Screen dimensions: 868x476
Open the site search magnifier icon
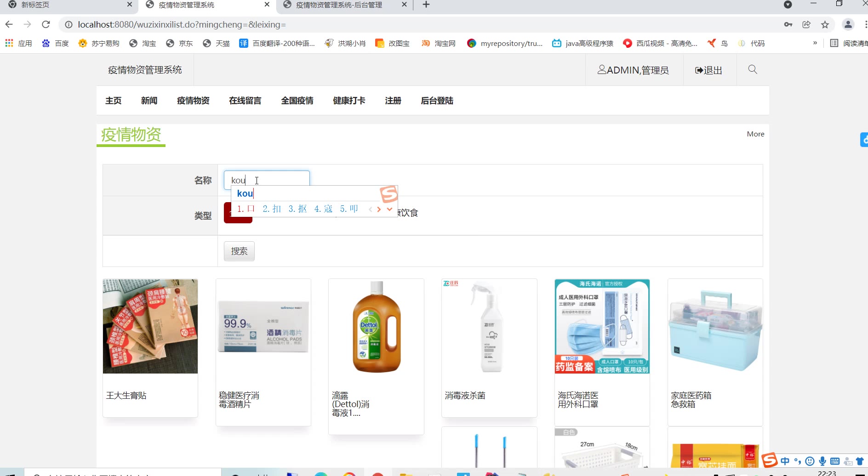pyautogui.click(x=753, y=69)
